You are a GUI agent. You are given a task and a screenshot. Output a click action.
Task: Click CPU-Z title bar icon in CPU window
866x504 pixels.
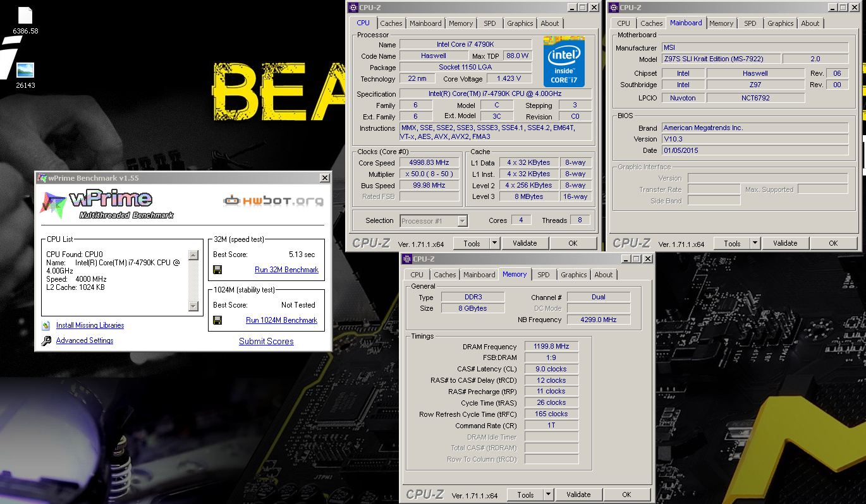pyautogui.click(x=353, y=8)
